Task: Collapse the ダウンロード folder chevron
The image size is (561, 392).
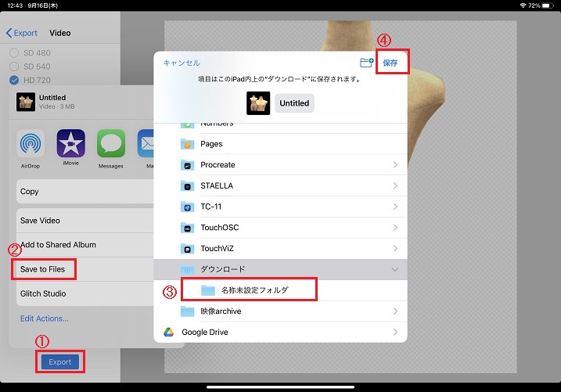Action: [395, 269]
